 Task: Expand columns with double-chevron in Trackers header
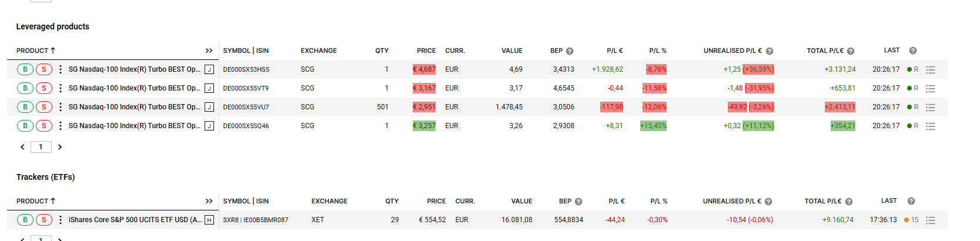209,202
